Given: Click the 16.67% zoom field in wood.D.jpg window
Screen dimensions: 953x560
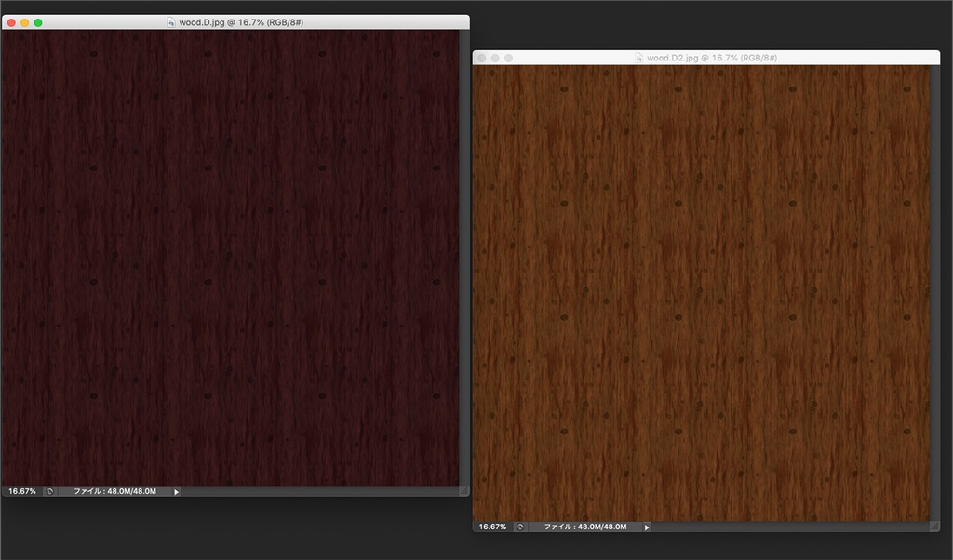Looking at the screenshot, I should pos(22,491).
